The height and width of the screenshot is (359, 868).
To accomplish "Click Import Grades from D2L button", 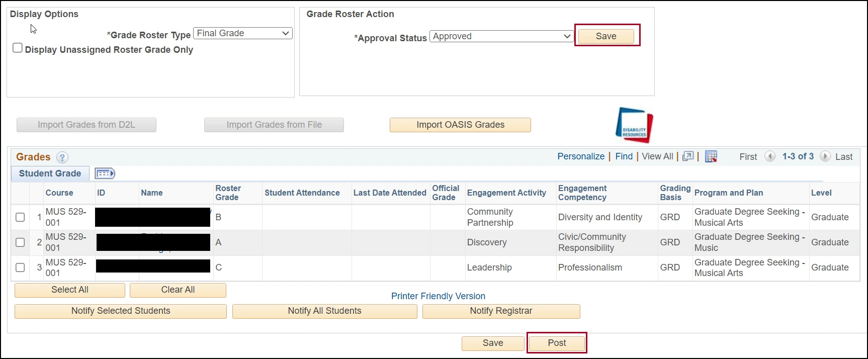I will [x=86, y=125].
